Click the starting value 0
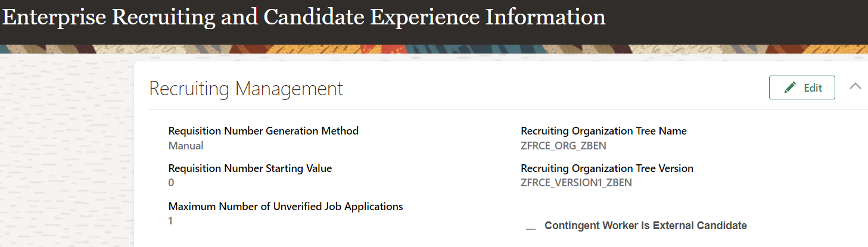The width and height of the screenshot is (868, 247). pos(172,183)
